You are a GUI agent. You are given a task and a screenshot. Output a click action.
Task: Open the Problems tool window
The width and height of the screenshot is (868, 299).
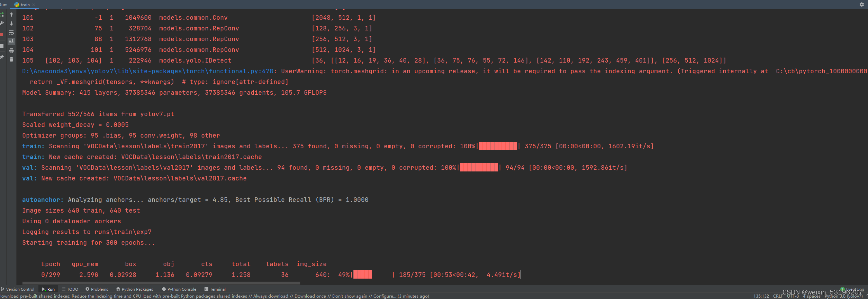[x=97, y=289]
